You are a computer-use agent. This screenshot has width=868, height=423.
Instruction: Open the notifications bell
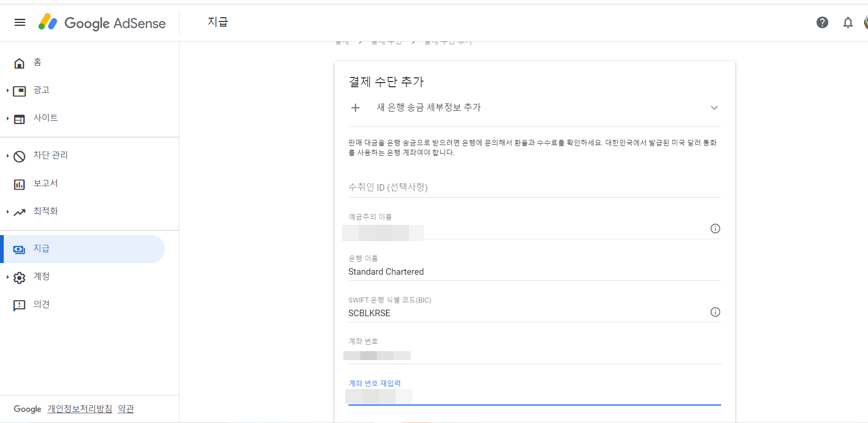[848, 22]
